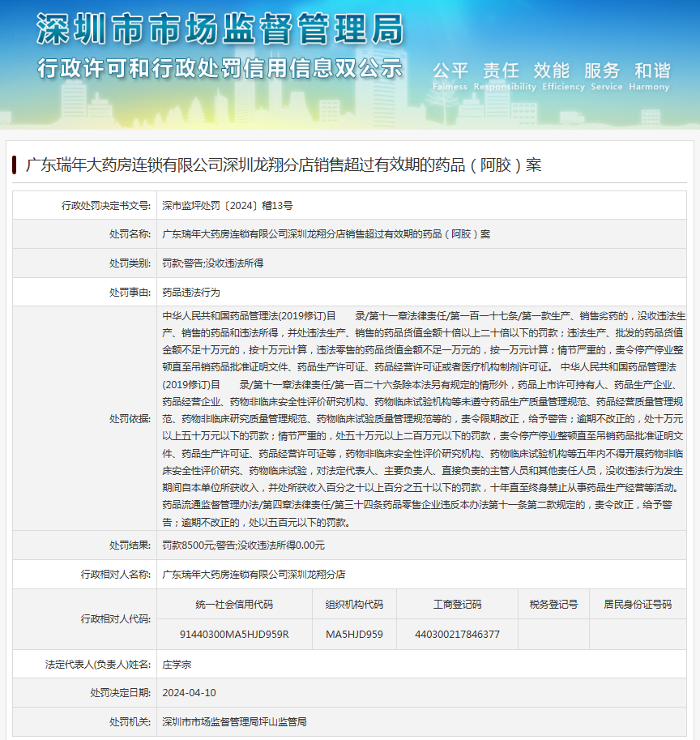Select document number 深市监坪处罚〔2024〕稽13号
This screenshot has height=740, width=700.
228,205
